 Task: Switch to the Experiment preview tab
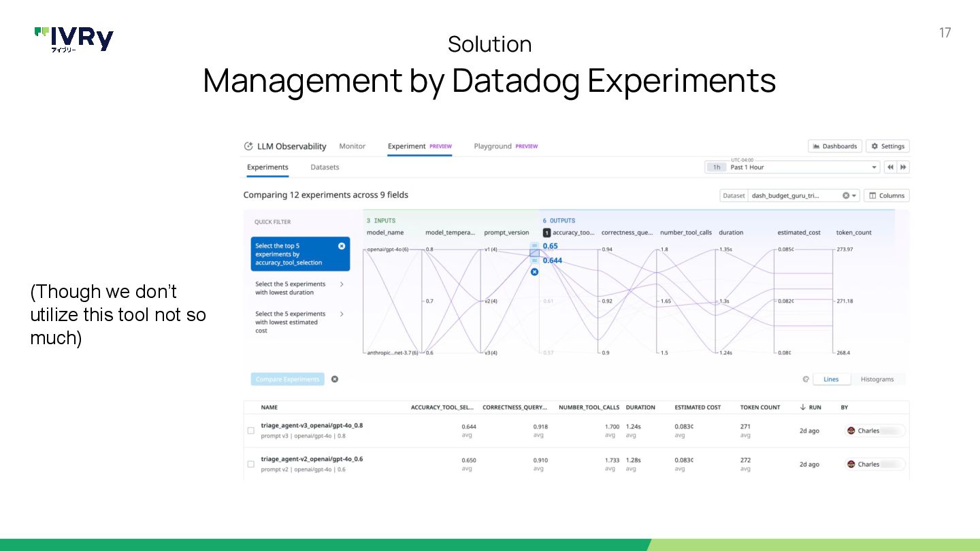(x=419, y=146)
